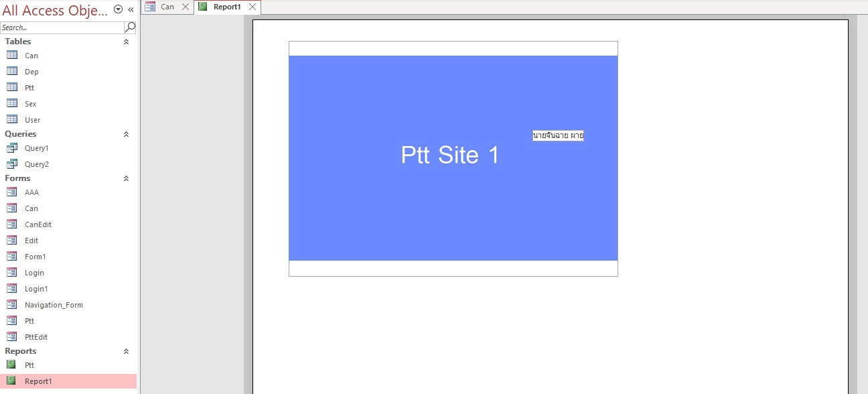Screen dimensions: 868x394
Task: Collapse the Forms group
Action: click(x=126, y=178)
